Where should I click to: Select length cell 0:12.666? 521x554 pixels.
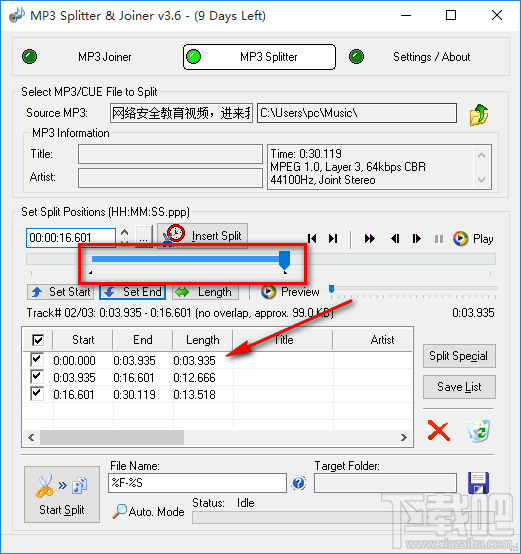click(x=194, y=378)
